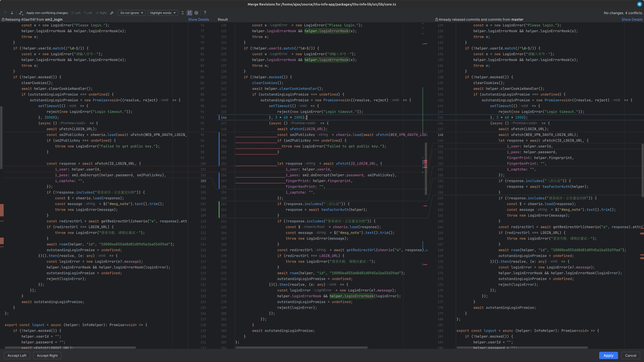Viewport: 644px width, 362px height.
Task: Click the Accept Left button
Action: click(17, 355)
